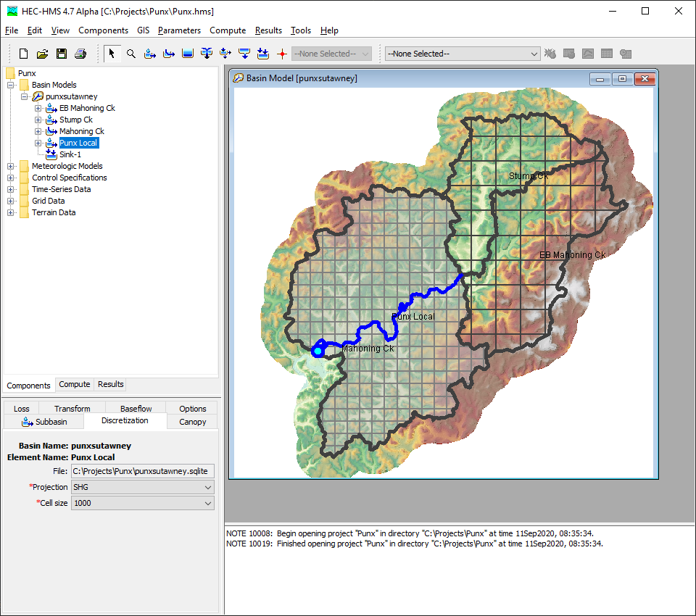The width and height of the screenshot is (696, 616).
Task: Open the Parameters menu
Action: [x=179, y=30]
